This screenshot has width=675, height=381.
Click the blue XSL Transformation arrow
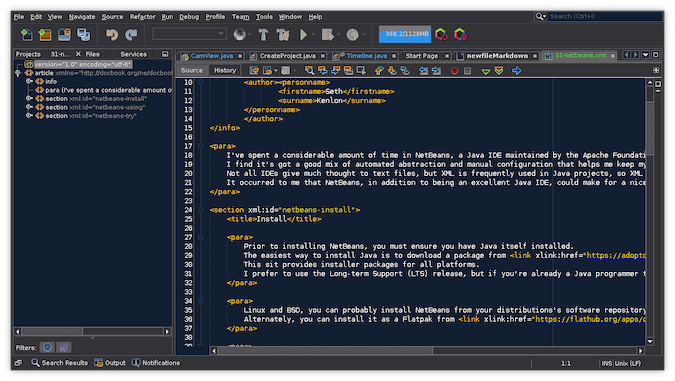tap(517, 71)
